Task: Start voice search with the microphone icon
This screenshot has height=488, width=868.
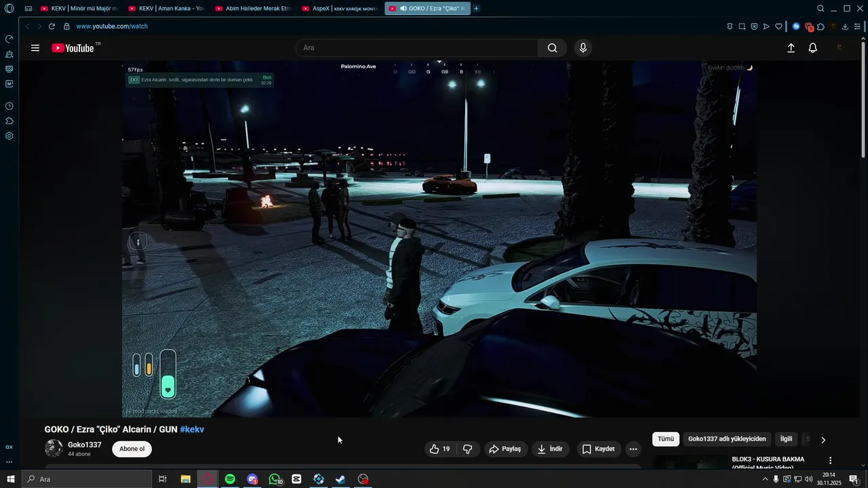Action: pyautogui.click(x=583, y=48)
